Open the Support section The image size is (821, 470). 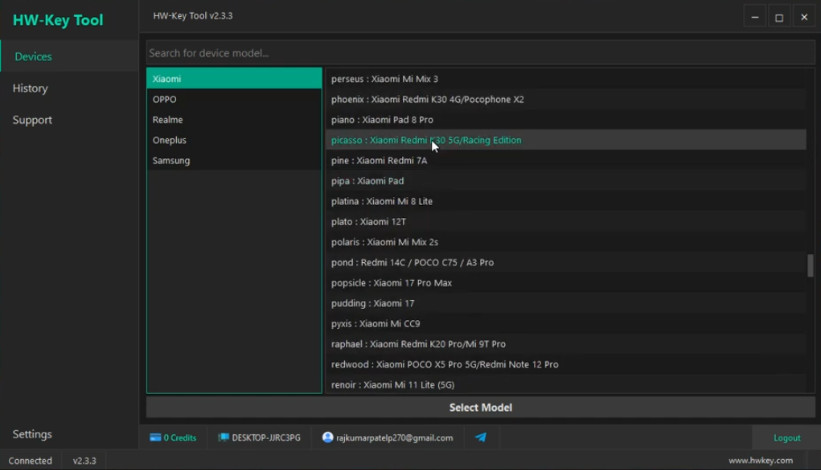pyautogui.click(x=69, y=120)
